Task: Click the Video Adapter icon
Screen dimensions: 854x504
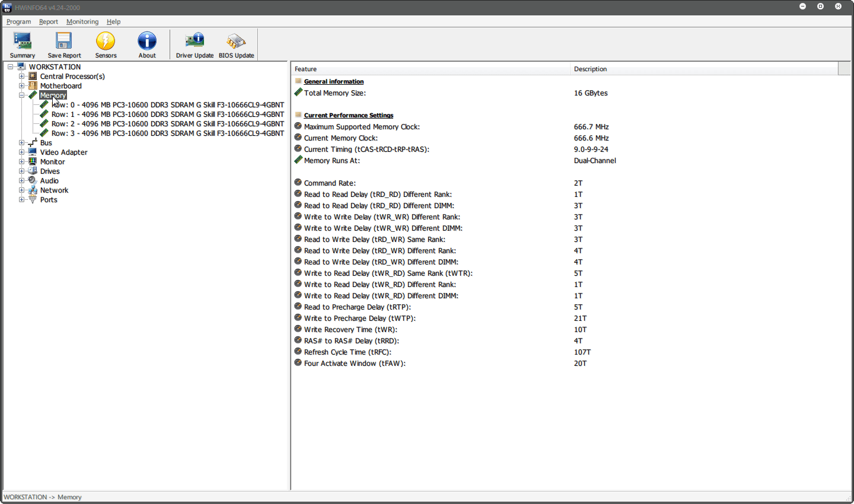Action: (33, 152)
